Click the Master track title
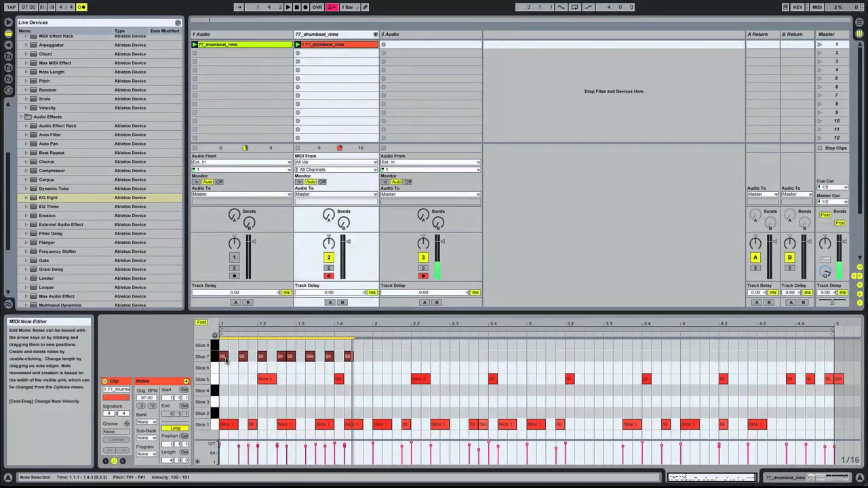The height and width of the screenshot is (488, 868). [832, 34]
